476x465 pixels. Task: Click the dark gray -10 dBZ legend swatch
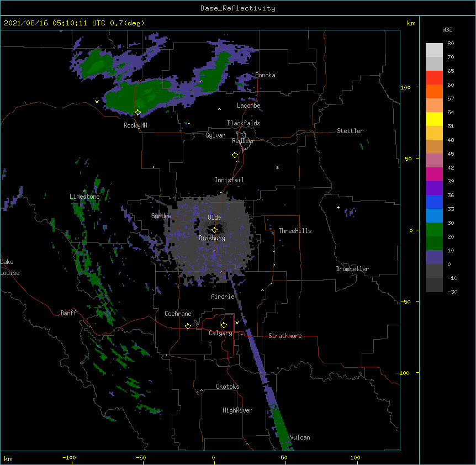(434, 285)
